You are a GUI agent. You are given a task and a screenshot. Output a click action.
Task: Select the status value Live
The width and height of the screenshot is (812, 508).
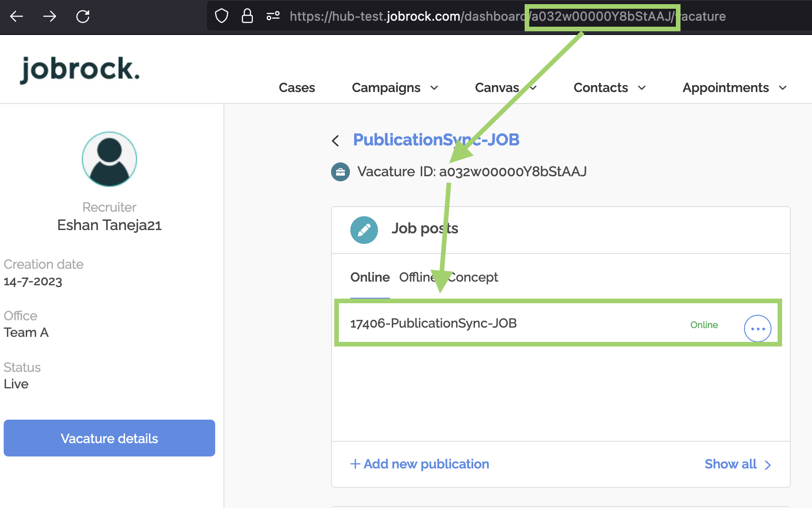coord(16,384)
